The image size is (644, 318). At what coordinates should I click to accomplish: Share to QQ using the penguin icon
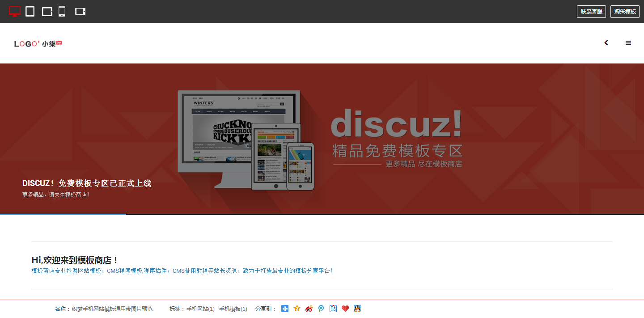(x=357, y=309)
